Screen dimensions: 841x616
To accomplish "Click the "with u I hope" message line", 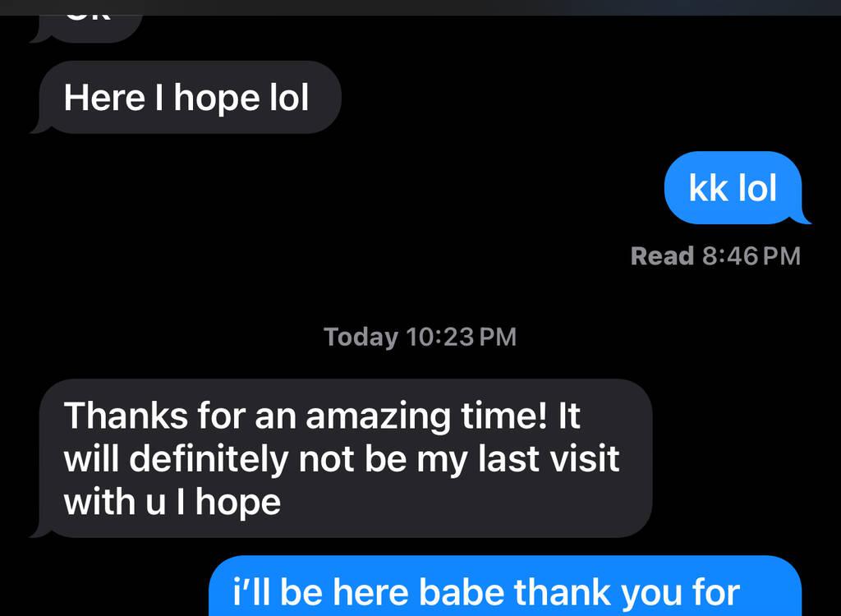I will pyautogui.click(x=172, y=503).
